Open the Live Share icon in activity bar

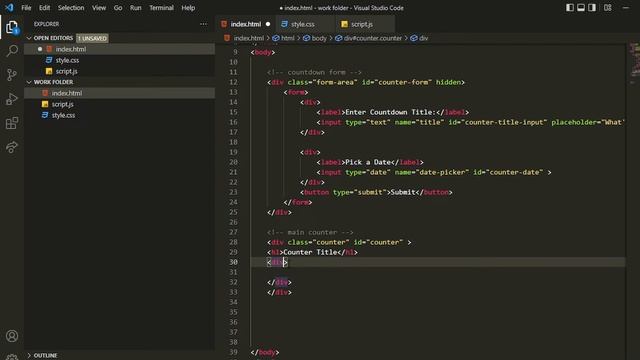tap(12, 147)
